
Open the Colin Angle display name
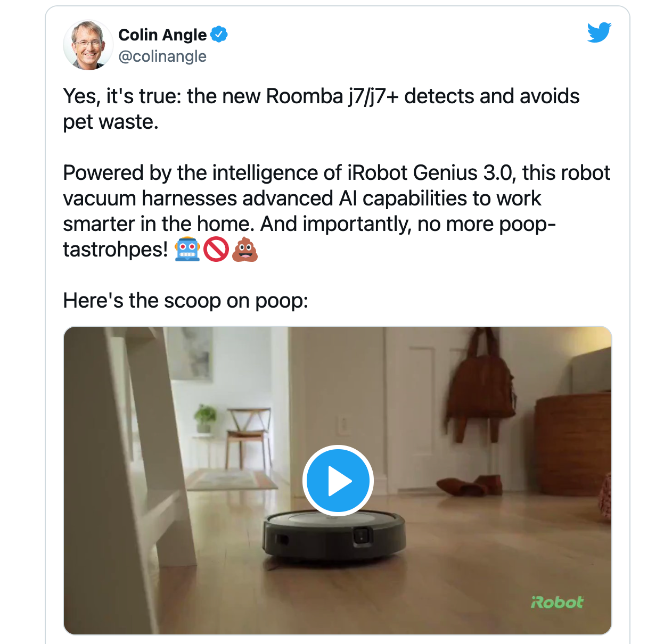pyautogui.click(x=162, y=35)
